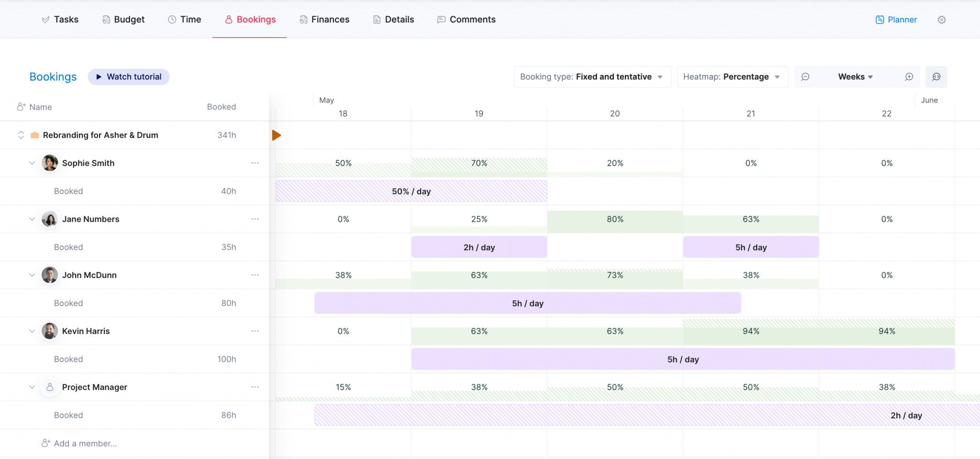Image resolution: width=980 pixels, height=459 pixels.
Task: Click the Planner icon button
Action: (x=895, y=20)
